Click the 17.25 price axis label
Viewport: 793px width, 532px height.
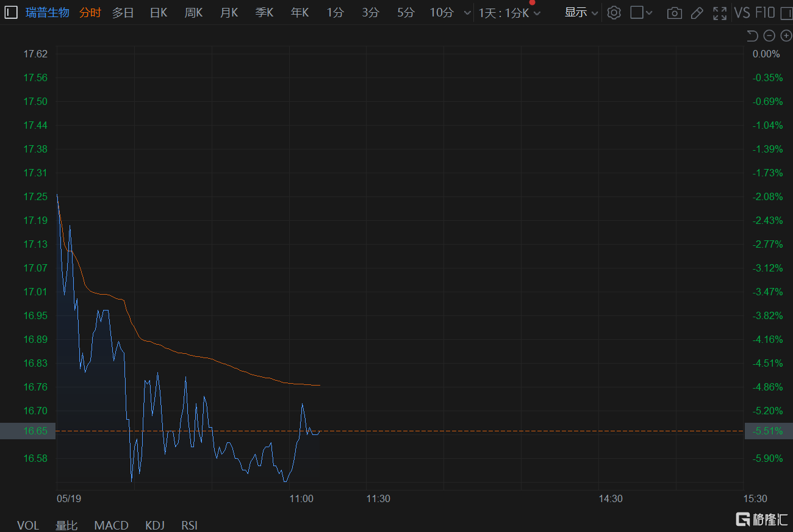click(x=35, y=196)
